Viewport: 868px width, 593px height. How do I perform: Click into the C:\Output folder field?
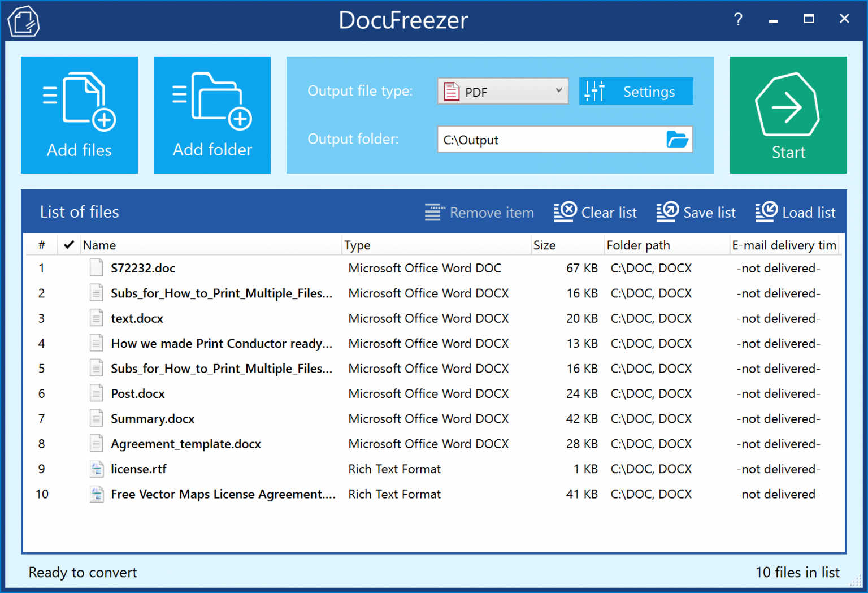(x=551, y=139)
